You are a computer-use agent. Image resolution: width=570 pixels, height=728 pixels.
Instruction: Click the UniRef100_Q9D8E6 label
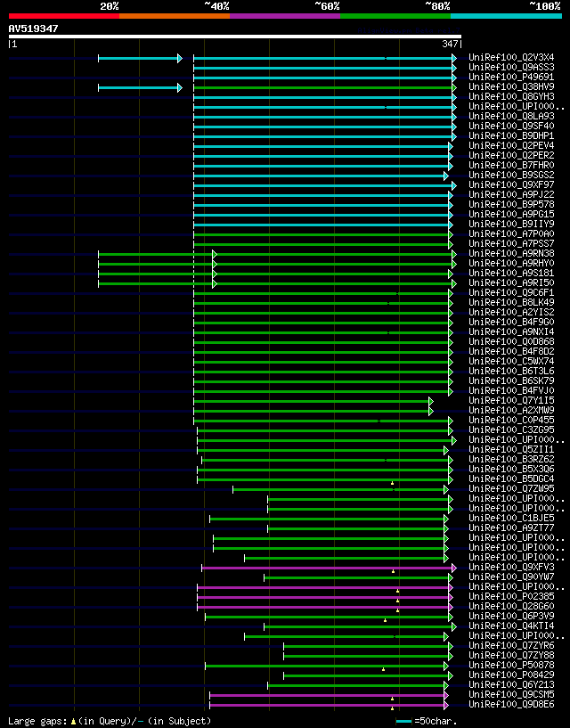click(511, 704)
